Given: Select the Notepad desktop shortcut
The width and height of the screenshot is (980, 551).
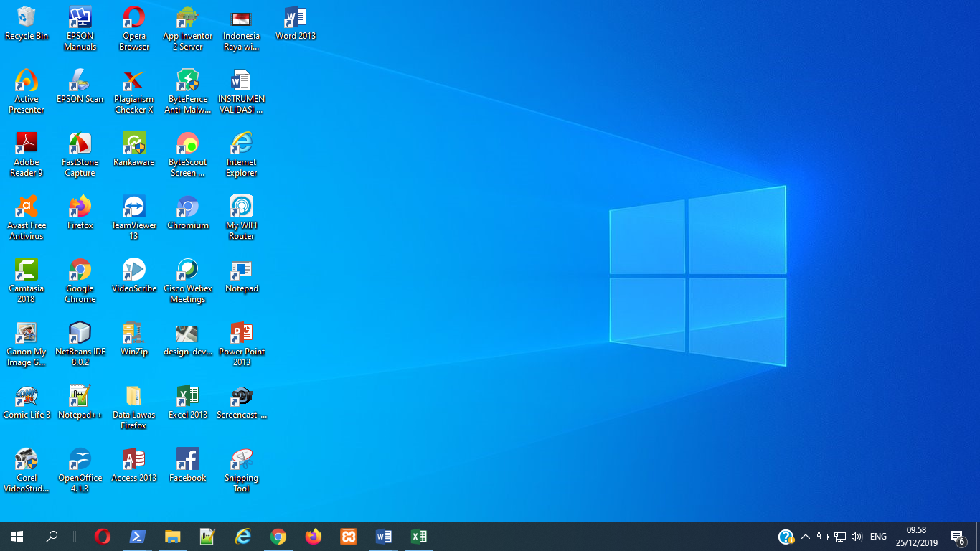Looking at the screenshot, I should (242, 275).
